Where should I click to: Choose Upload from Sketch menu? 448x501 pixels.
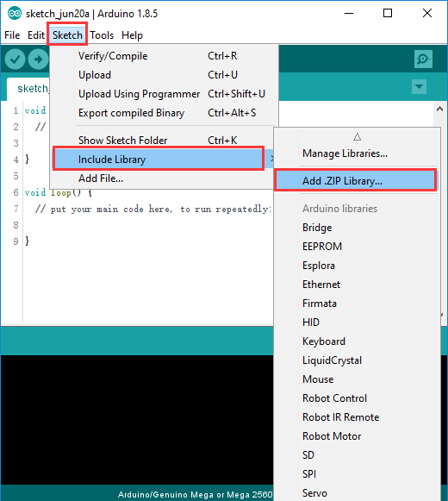click(165, 75)
